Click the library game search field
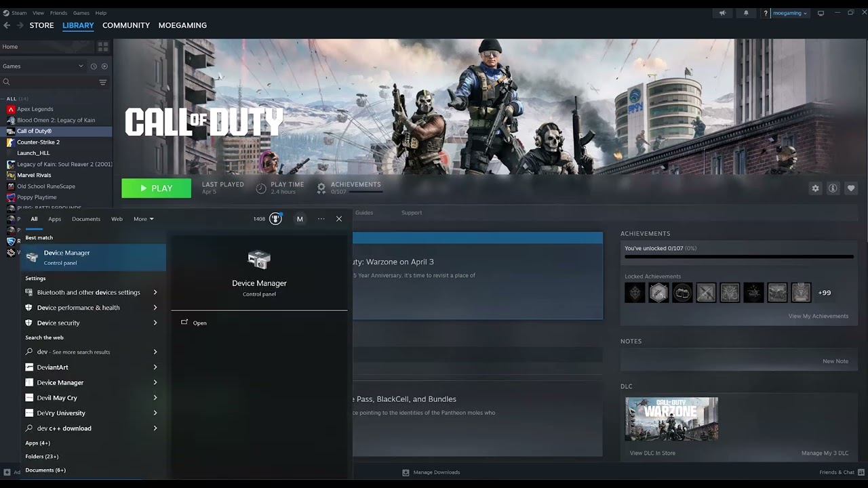The width and height of the screenshot is (868, 488). [51, 82]
